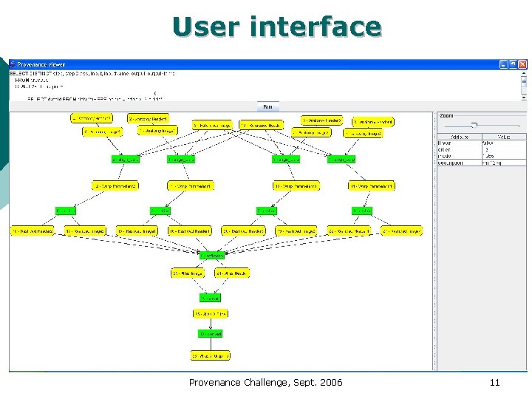Select the Resliced Header3 node
The image size is (532, 399).
243,231
